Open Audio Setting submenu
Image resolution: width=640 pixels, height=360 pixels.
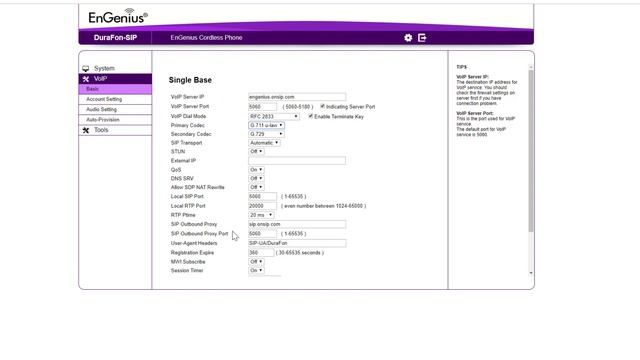115,109
